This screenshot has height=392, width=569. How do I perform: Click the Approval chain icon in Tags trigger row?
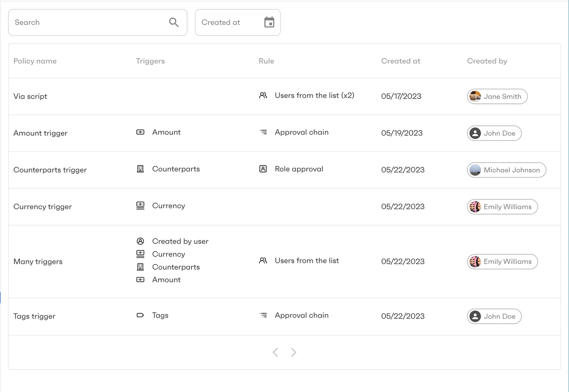pos(263,315)
